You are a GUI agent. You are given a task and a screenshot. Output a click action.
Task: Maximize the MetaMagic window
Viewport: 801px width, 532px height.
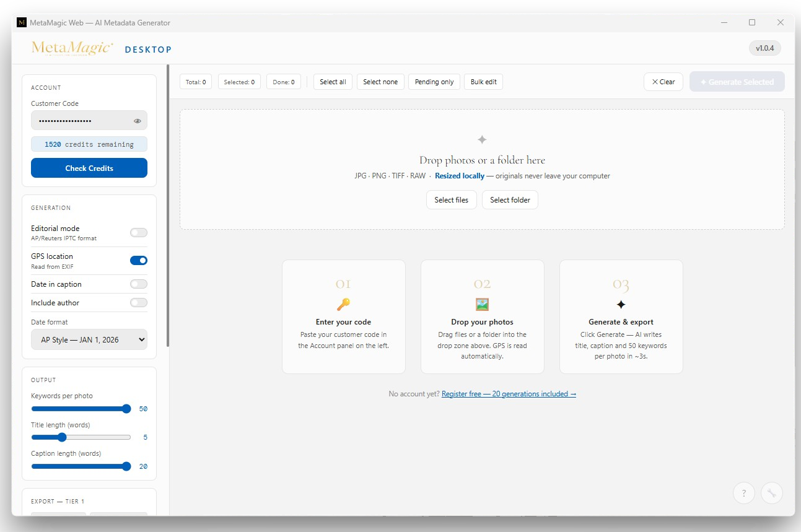coord(752,22)
